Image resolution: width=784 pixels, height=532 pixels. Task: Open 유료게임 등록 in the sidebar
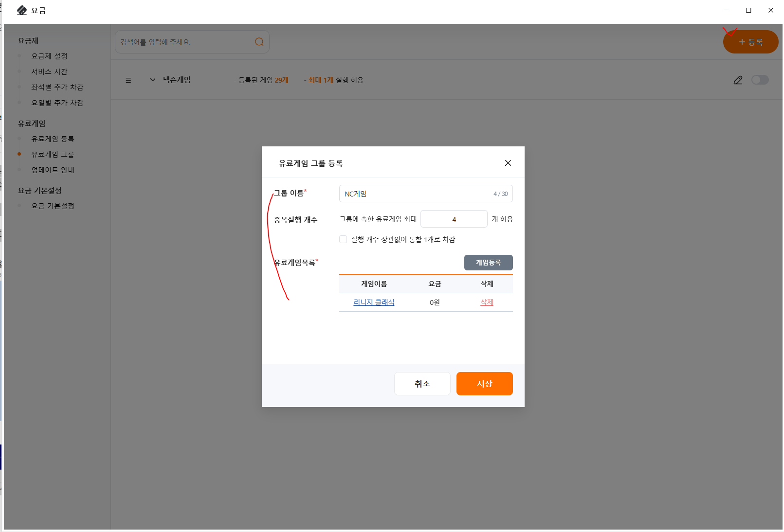(x=53, y=139)
